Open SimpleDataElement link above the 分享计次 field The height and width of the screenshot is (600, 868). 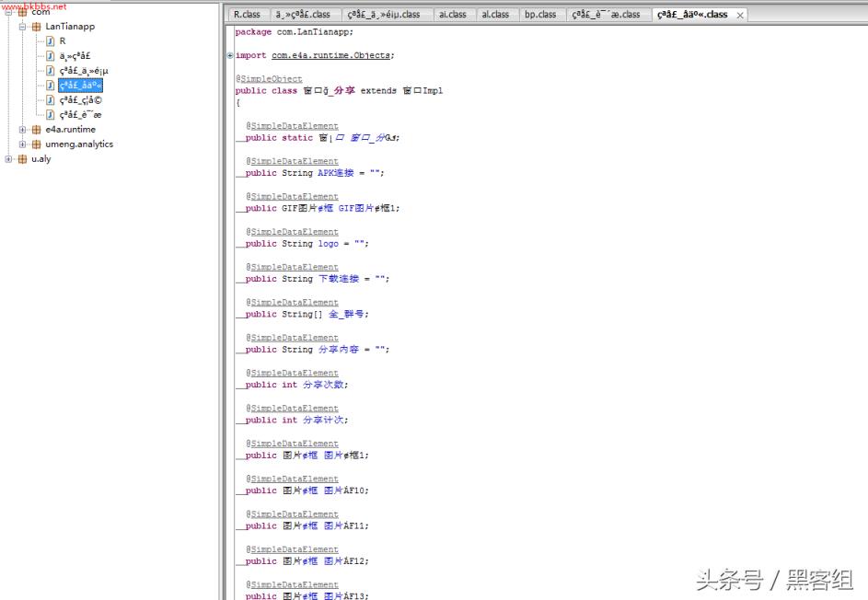295,409
